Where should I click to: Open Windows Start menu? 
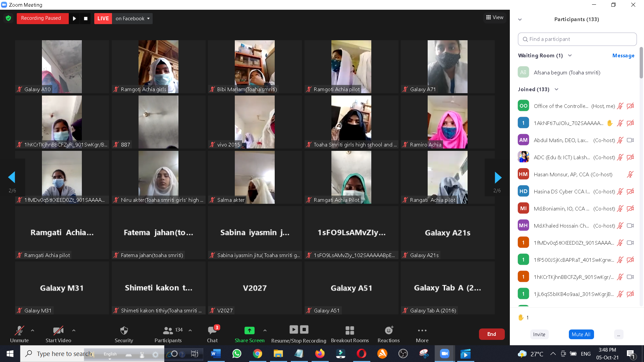pos(10,354)
